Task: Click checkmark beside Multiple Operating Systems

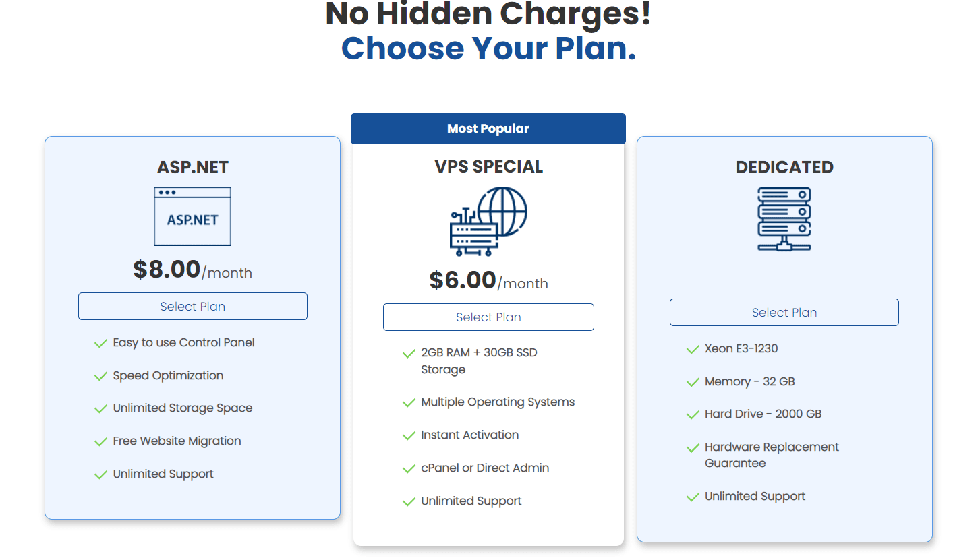Action: pos(409,403)
